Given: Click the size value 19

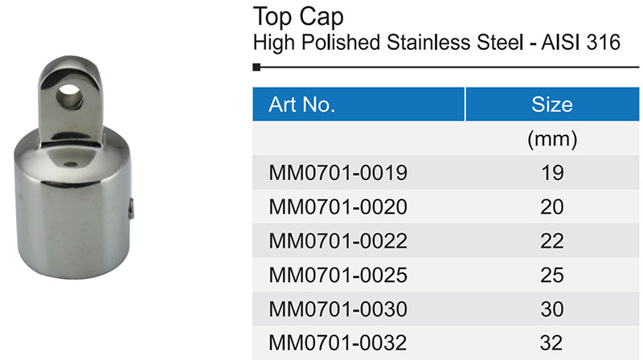Looking at the screenshot, I should 552,173.
